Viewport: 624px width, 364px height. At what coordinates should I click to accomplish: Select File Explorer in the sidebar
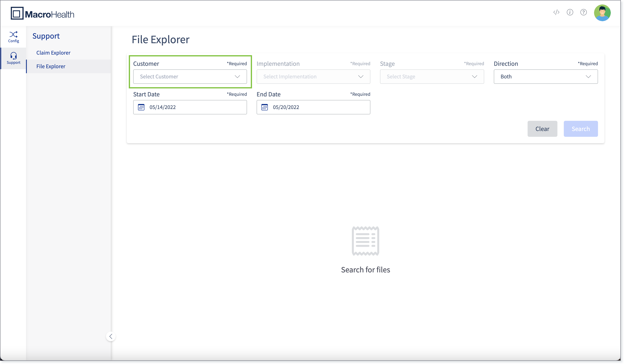tap(51, 66)
